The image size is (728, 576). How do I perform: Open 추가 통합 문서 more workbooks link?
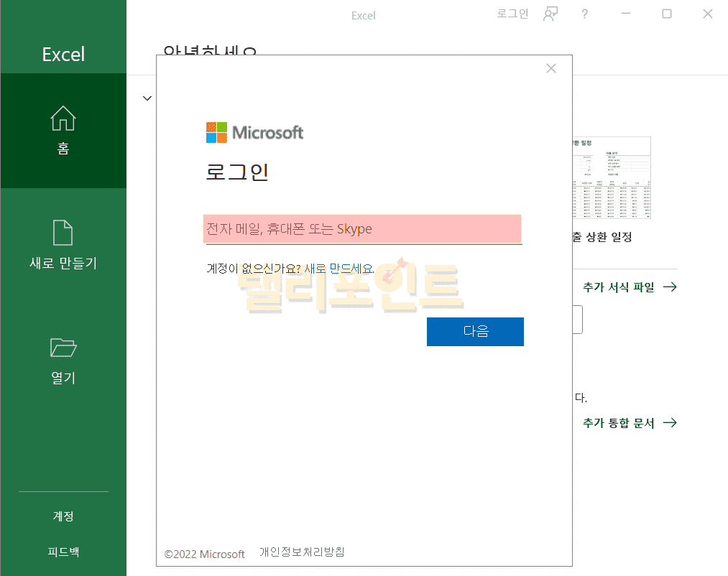click(x=630, y=423)
